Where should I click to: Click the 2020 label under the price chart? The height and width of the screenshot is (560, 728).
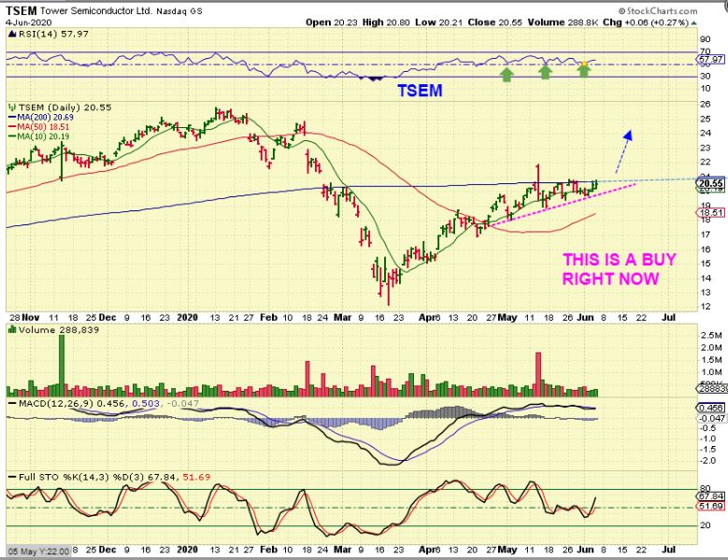point(188,318)
